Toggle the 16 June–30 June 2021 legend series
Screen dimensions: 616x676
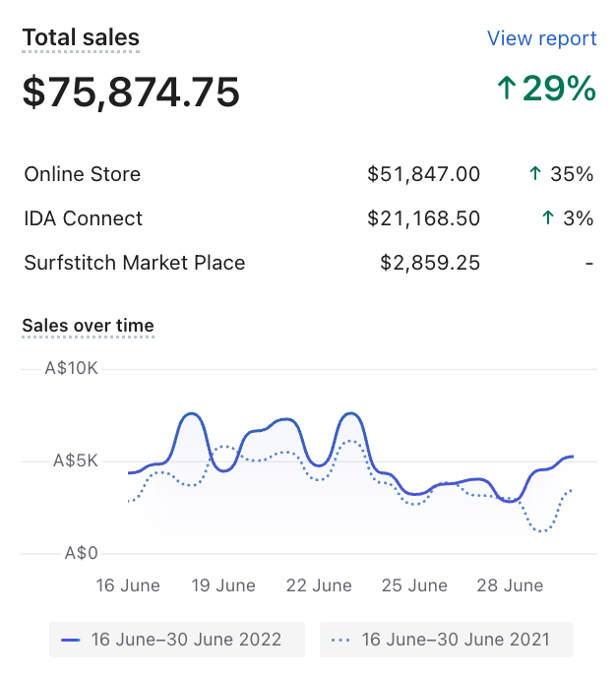[446, 640]
